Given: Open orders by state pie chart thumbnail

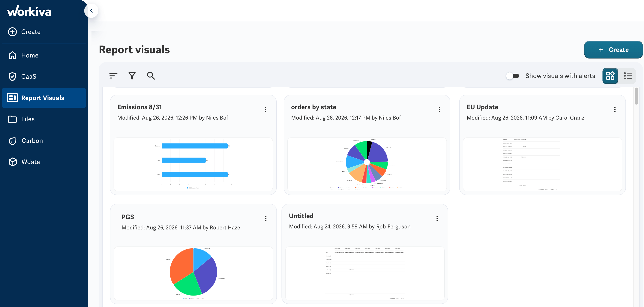Looking at the screenshot, I should tap(367, 164).
